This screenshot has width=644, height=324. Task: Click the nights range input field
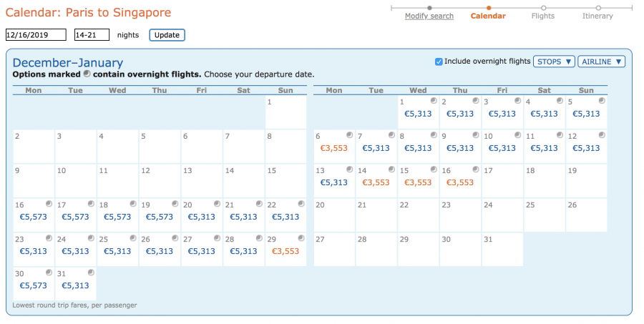pos(92,34)
